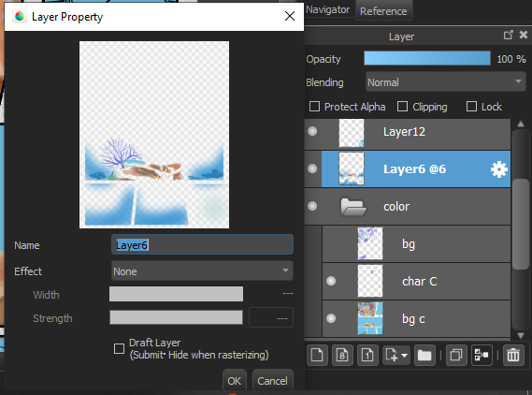This screenshot has height=395, width=532.
Task: Click the effect Strength slider
Action: point(176,317)
